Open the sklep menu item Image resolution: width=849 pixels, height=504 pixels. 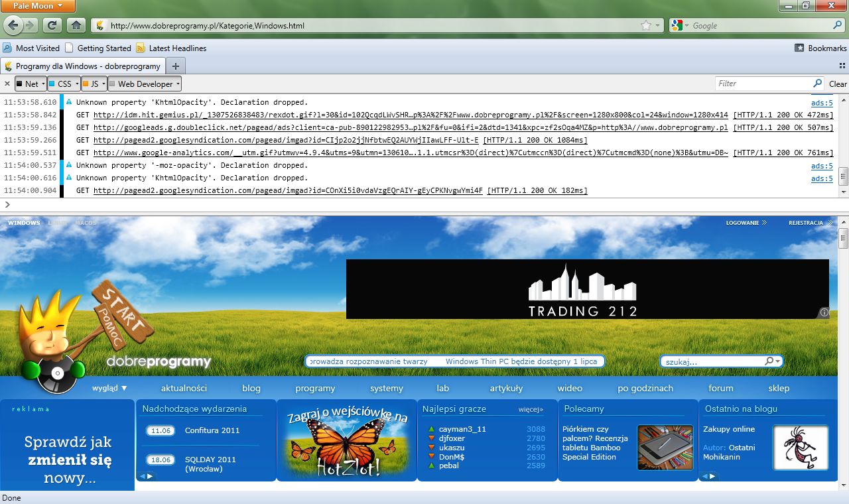coord(779,388)
